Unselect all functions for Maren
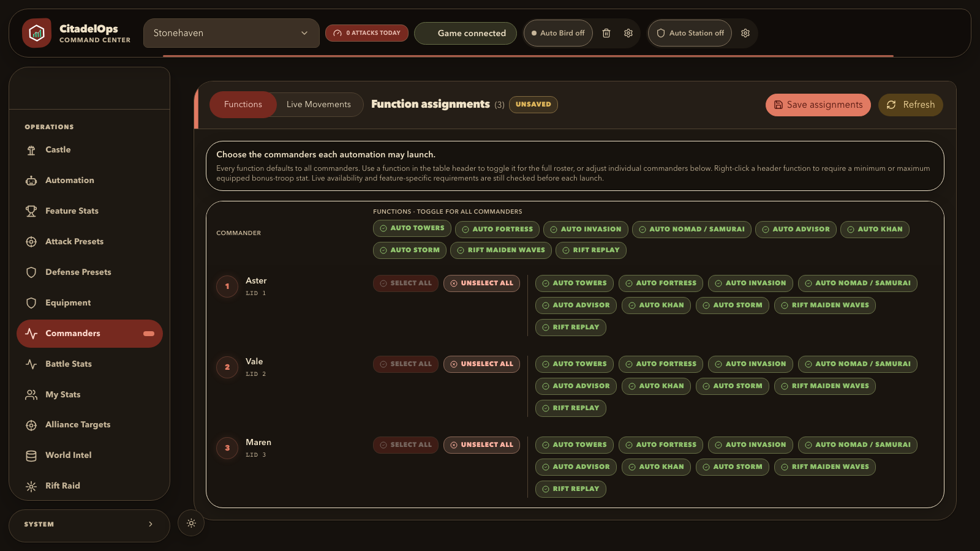The width and height of the screenshot is (980, 551). point(482,445)
